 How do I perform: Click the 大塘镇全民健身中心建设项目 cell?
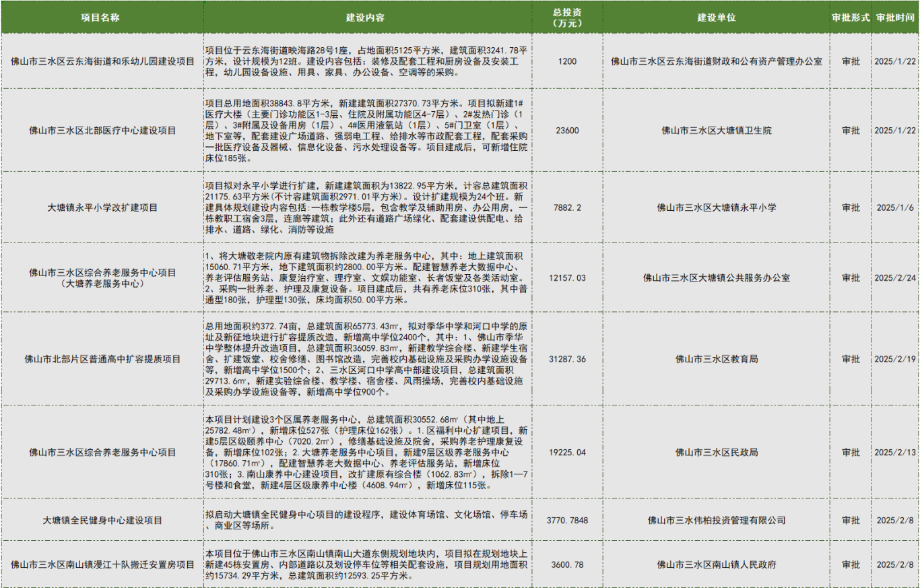coord(102,520)
